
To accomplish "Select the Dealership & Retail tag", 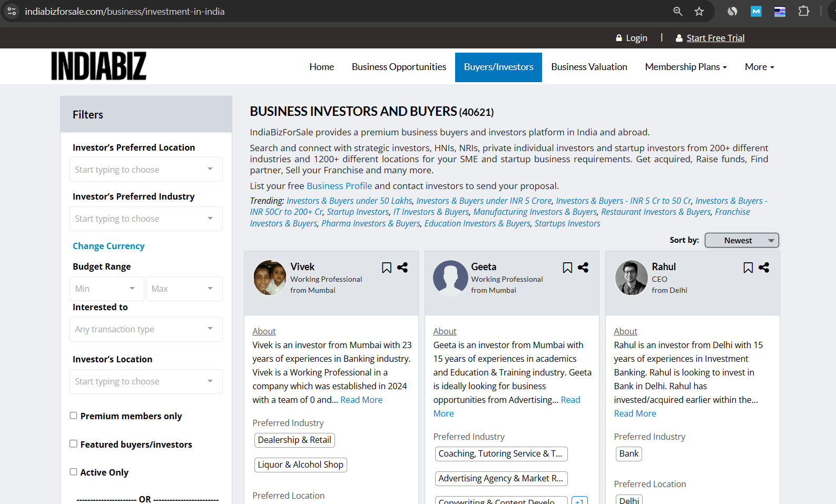I will click(294, 440).
